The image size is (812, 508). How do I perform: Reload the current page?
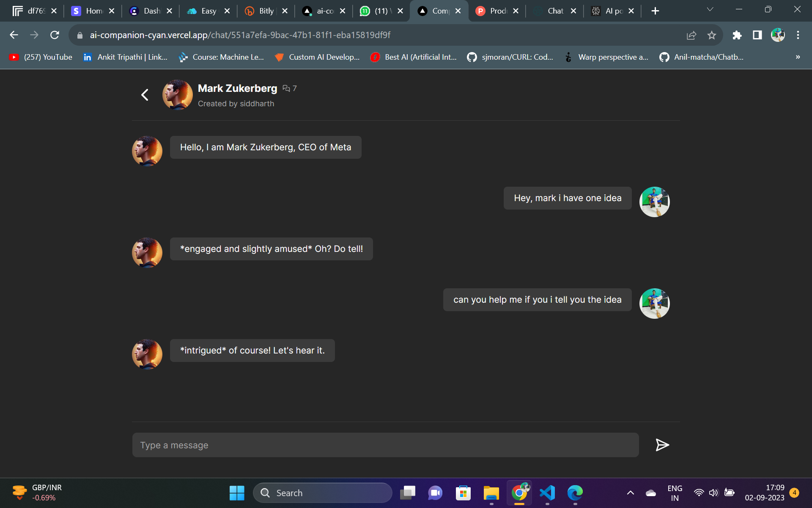(55, 35)
